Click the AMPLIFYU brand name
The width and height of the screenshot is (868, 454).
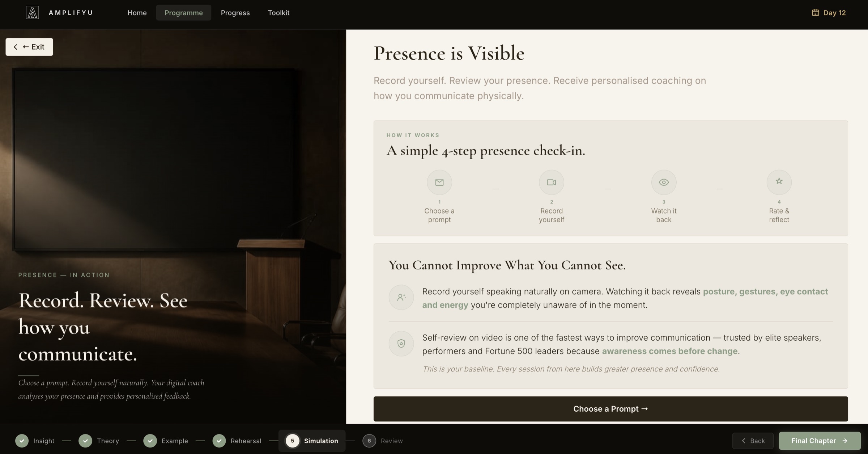tap(71, 13)
